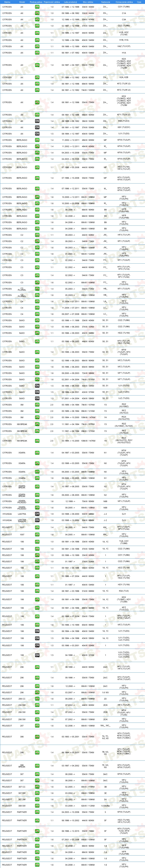Click the '206 CC' model cell

[x=22, y=699]
